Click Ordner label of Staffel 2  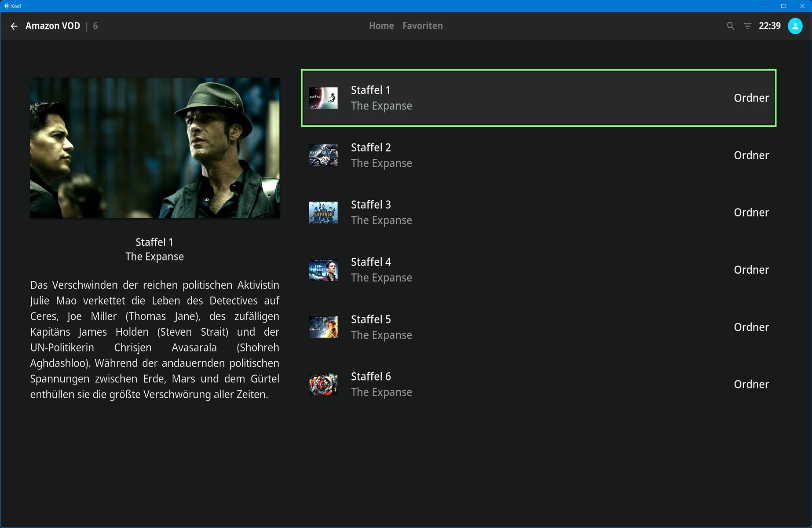pyautogui.click(x=751, y=155)
